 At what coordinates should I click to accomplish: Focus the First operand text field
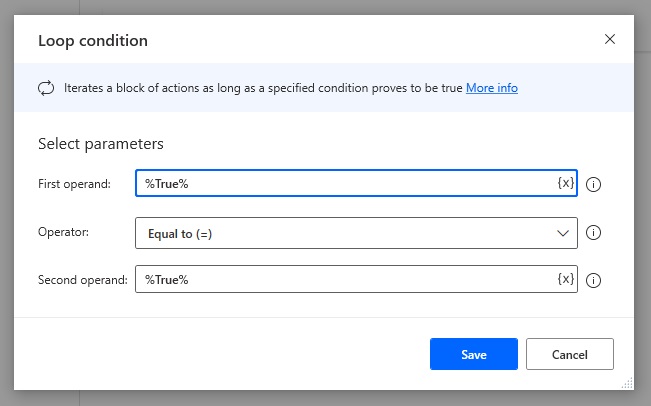[x=356, y=183]
